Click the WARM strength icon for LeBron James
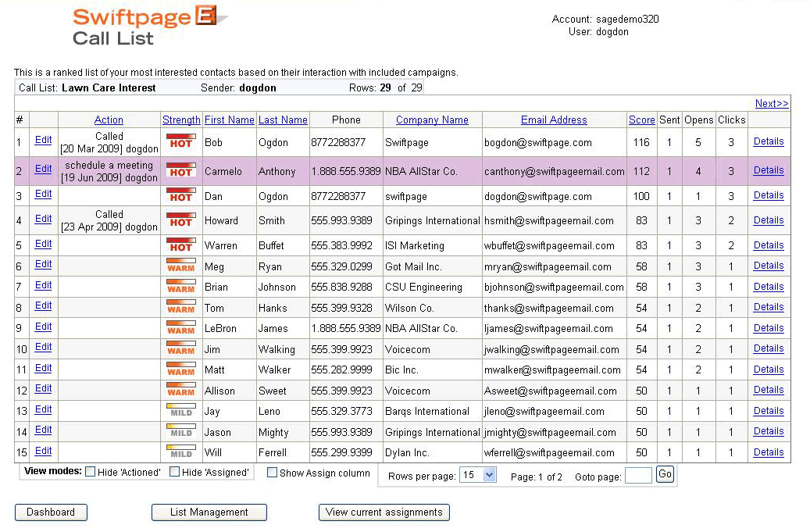The image size is (810, 532). coord(180,328)
